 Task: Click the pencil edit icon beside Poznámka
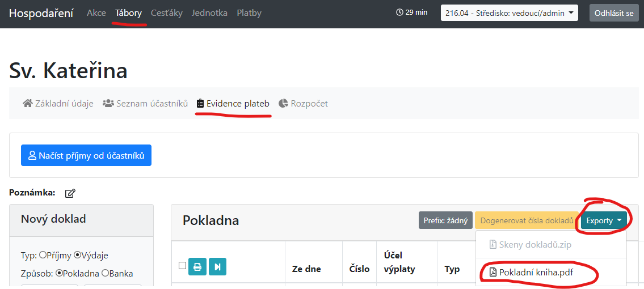pos(70,193)
